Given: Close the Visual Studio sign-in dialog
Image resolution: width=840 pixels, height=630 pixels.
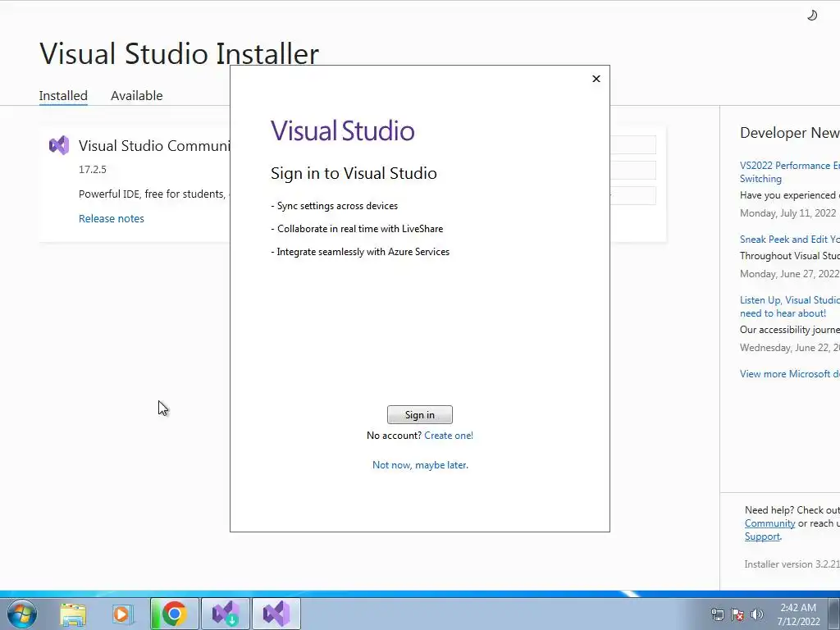Looking at the screenshot, I should click(596, 79).
